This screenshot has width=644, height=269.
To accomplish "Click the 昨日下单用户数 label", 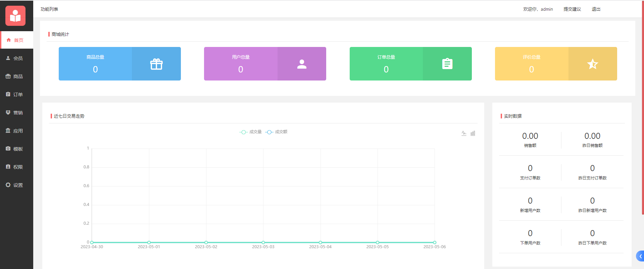I will tap(593, 243).
